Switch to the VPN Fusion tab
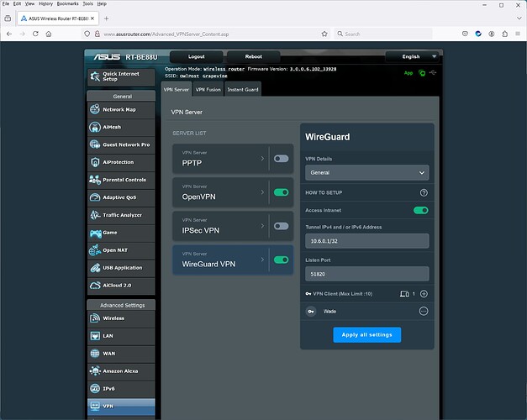Image resolution: width=527 pixels, height=420 pixels. click(x=208, y=89)
